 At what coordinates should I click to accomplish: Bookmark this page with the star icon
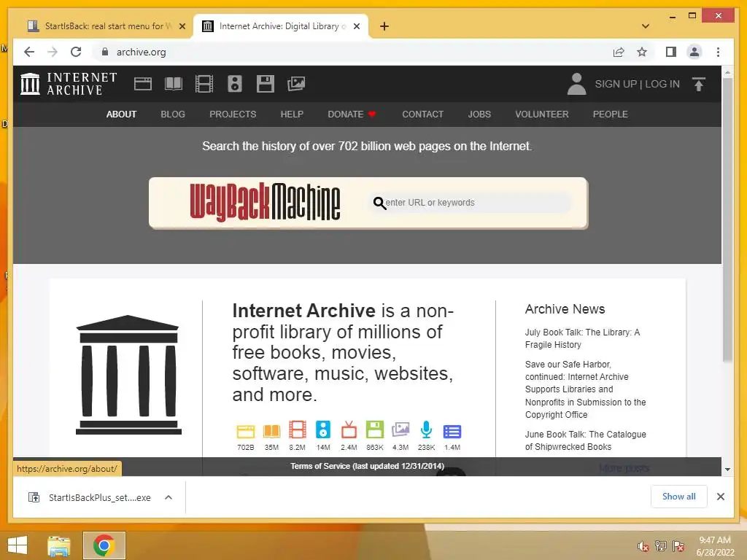[x=642, y=52]
